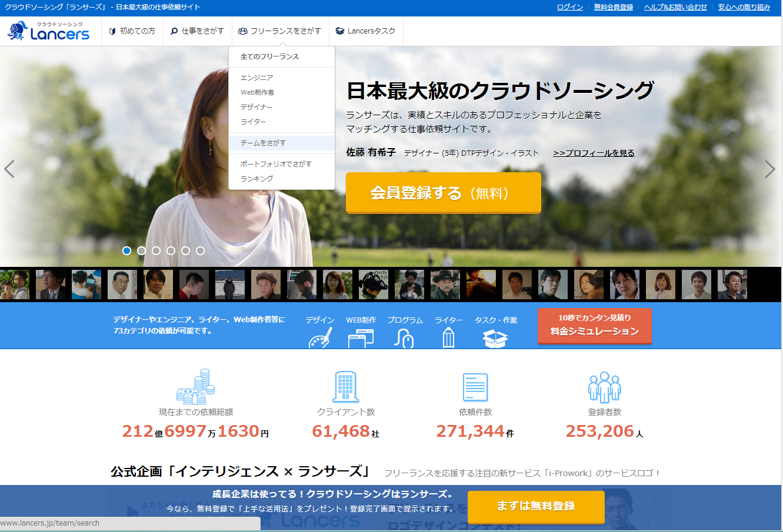Click the デザイン palette icon
The height and width of the screenshot is (532, 783).
[x=320, y=337]
